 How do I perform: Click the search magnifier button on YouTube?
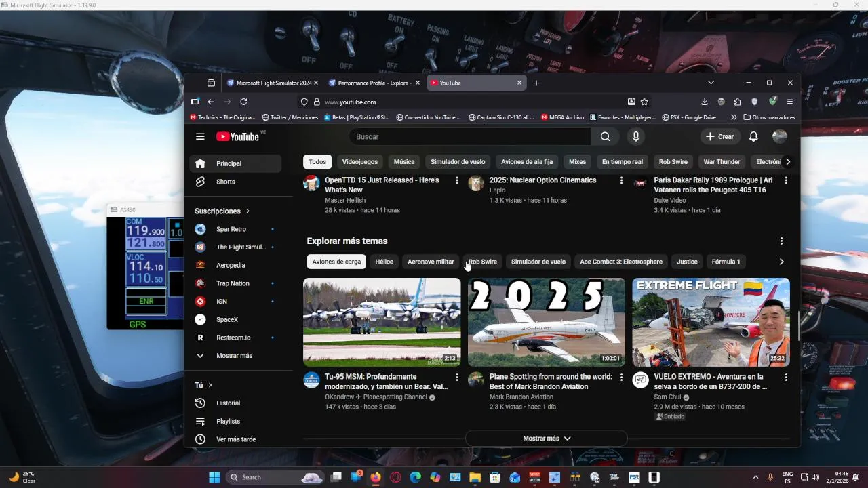point(605,136)
